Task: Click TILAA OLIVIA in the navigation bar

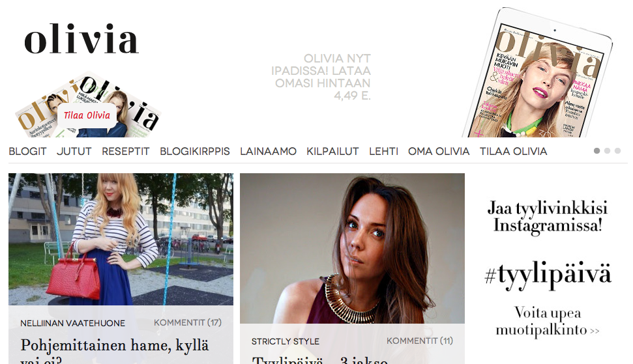Action: pos(513,152)
